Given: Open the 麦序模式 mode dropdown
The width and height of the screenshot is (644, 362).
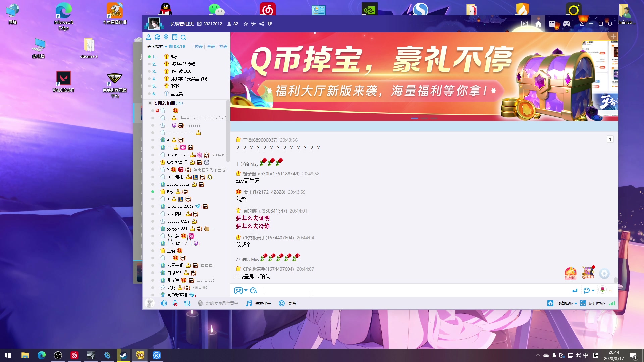Looking at the screenshot, I should (x=157, y=47).
